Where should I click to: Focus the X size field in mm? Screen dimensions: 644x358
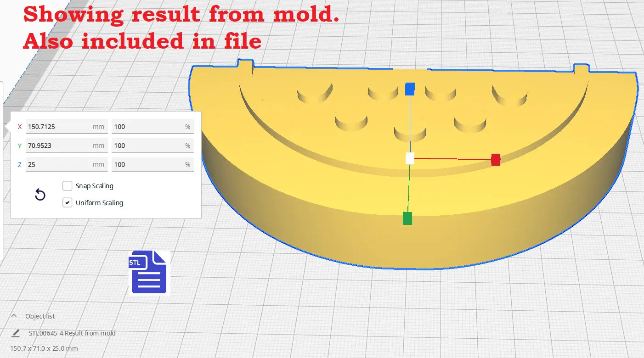pyautogui.click(x=60, y=127)
